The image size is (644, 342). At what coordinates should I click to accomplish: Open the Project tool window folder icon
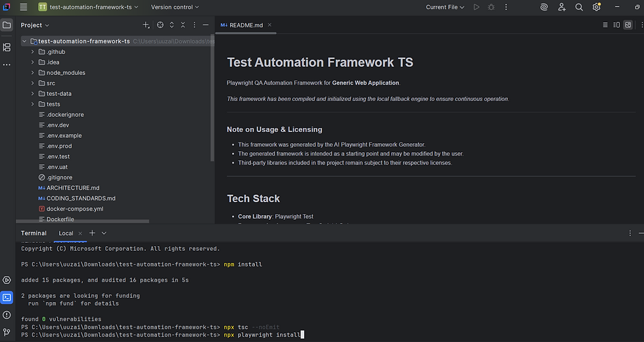point(7,25)
